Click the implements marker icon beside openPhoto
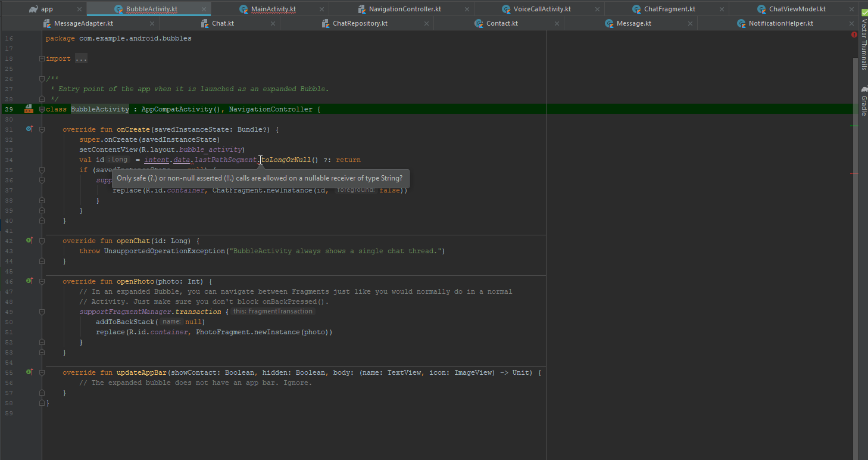Image resolution: width=868 pixels, height=460 pixels. coord(29,281)
